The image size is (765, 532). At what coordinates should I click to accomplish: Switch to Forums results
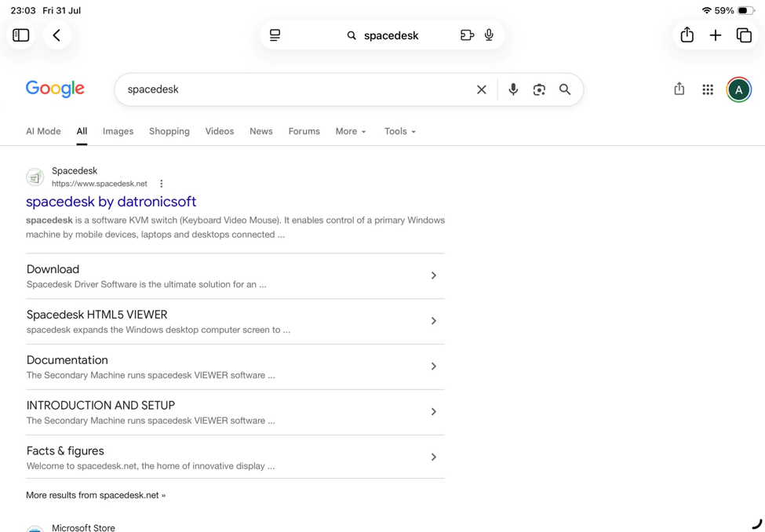coord(304,131)
